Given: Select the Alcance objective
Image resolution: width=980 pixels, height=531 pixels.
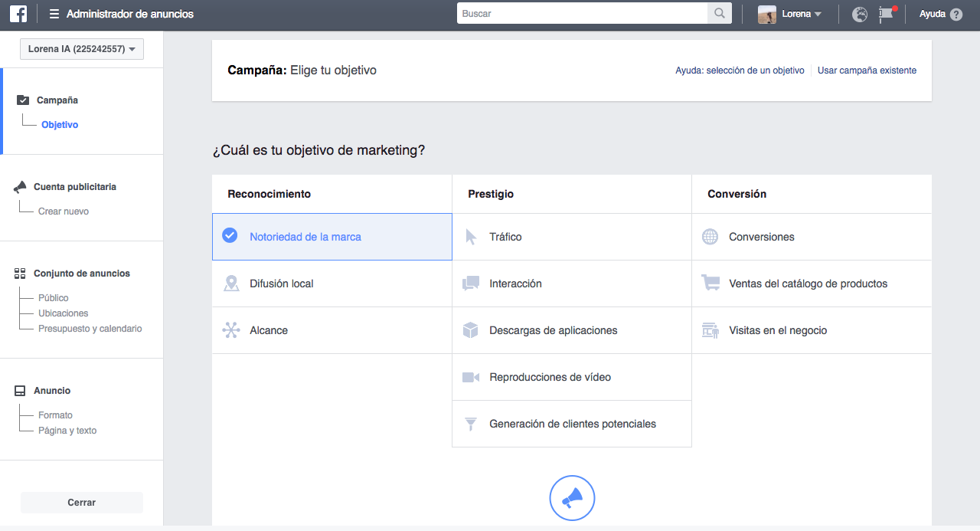Looking at the screenshot, I should coord(269,329).
